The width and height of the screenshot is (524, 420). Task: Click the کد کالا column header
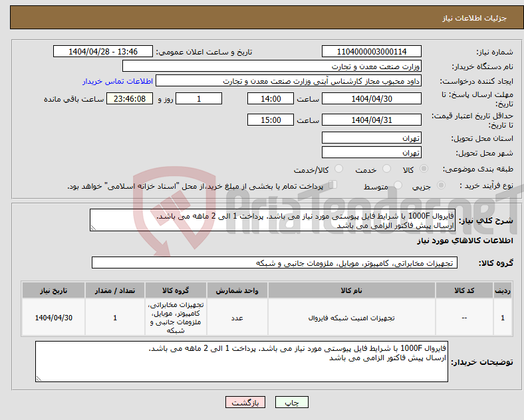point(464,290)
